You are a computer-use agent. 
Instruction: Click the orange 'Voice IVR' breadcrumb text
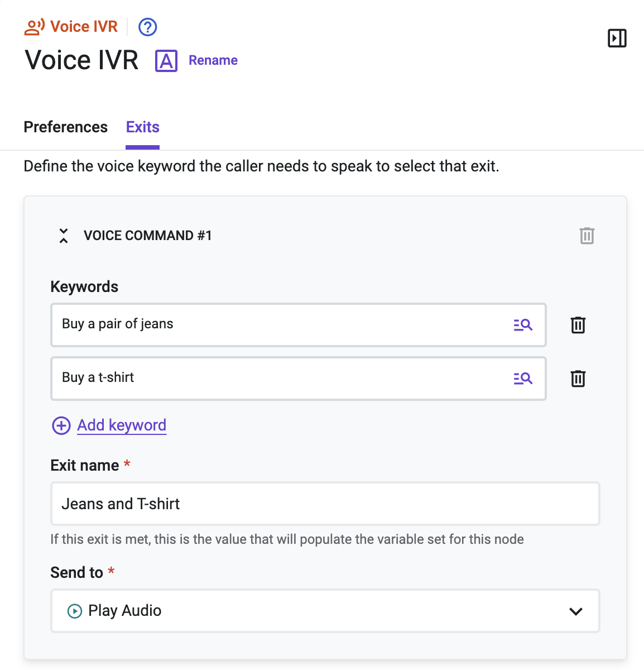click(84, 27)
